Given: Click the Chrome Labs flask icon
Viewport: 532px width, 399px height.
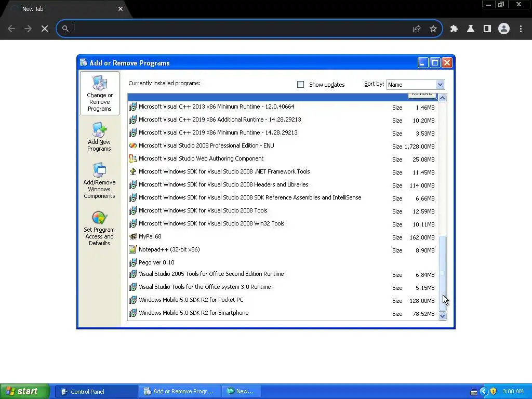Looking at the screenshot, I should pos(471,29).
